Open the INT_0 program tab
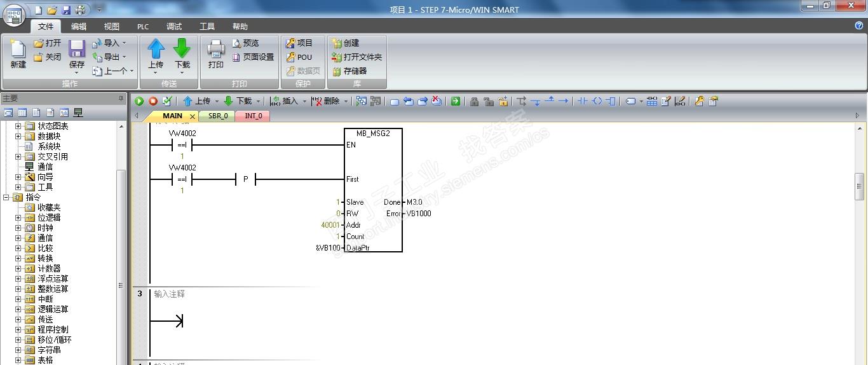The height and width of the screenshot is (365, 868). pyautogui.click(x=254, y=116)
